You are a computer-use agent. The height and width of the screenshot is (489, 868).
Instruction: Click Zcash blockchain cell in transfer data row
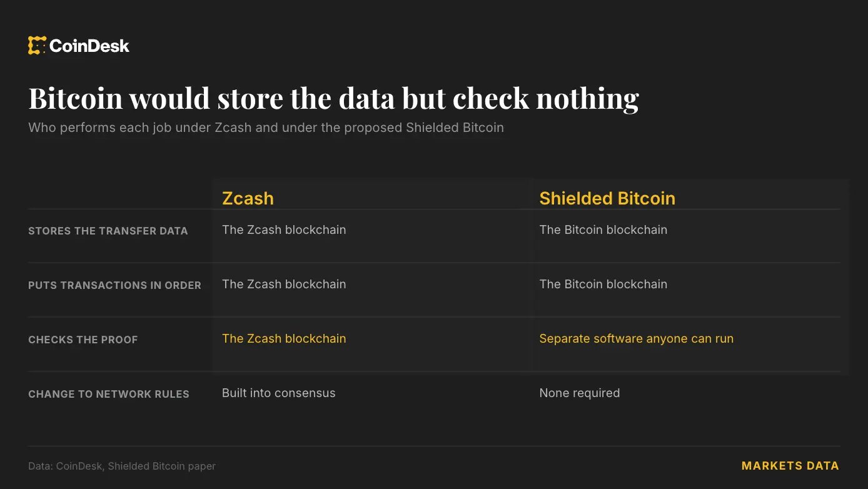click(x=284, y=229)
